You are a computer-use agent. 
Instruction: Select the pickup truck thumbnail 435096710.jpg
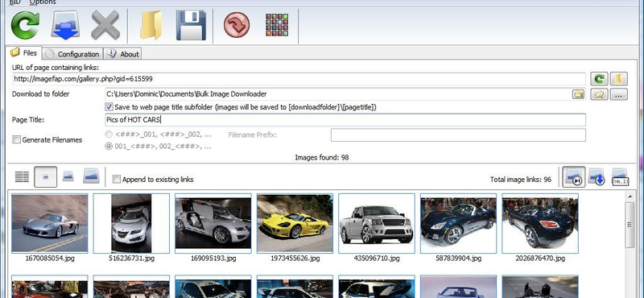(377, 223)
